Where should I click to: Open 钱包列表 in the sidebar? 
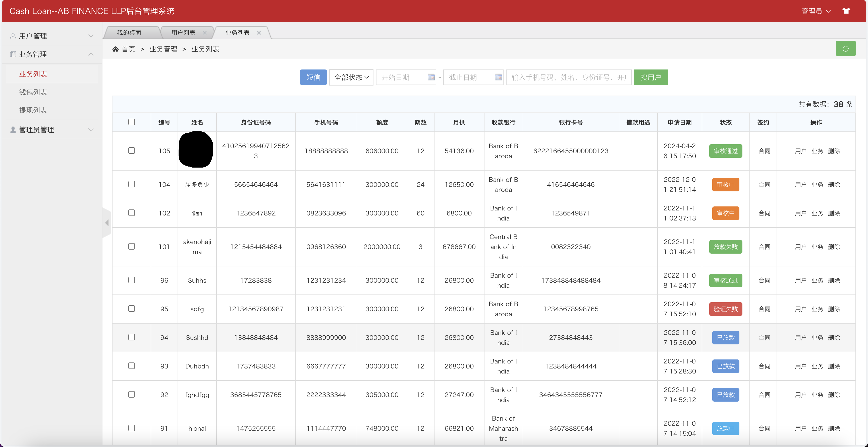(x=33, y=92)
